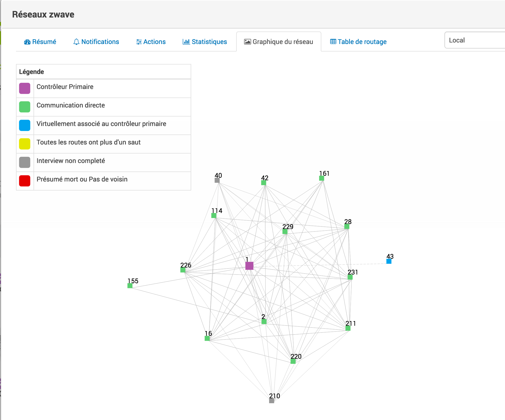Select green node 114 in graph
505x420 pixels.
click(x=214, y=215)
